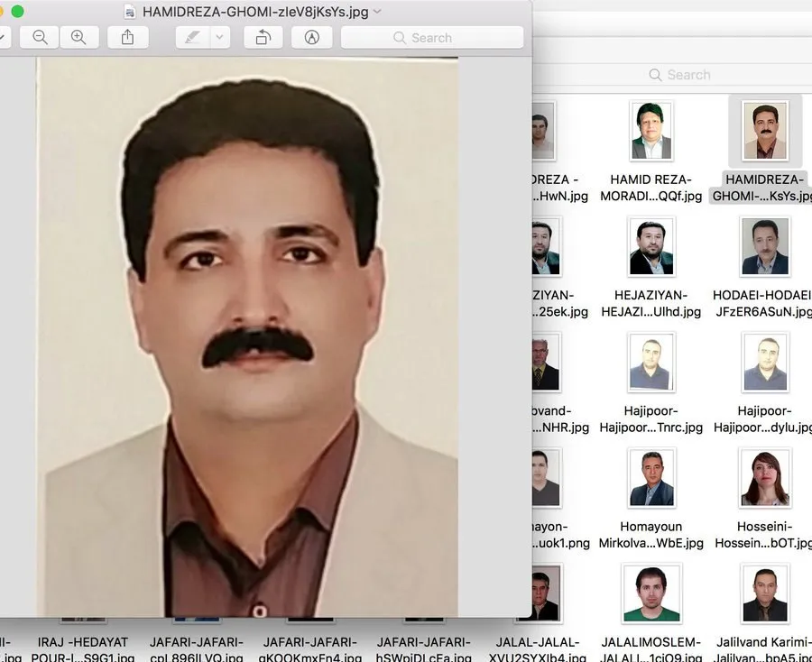The image size is (812, 662).
Task: Open the title dropdown beside the filename
Action: pos(377,12)
